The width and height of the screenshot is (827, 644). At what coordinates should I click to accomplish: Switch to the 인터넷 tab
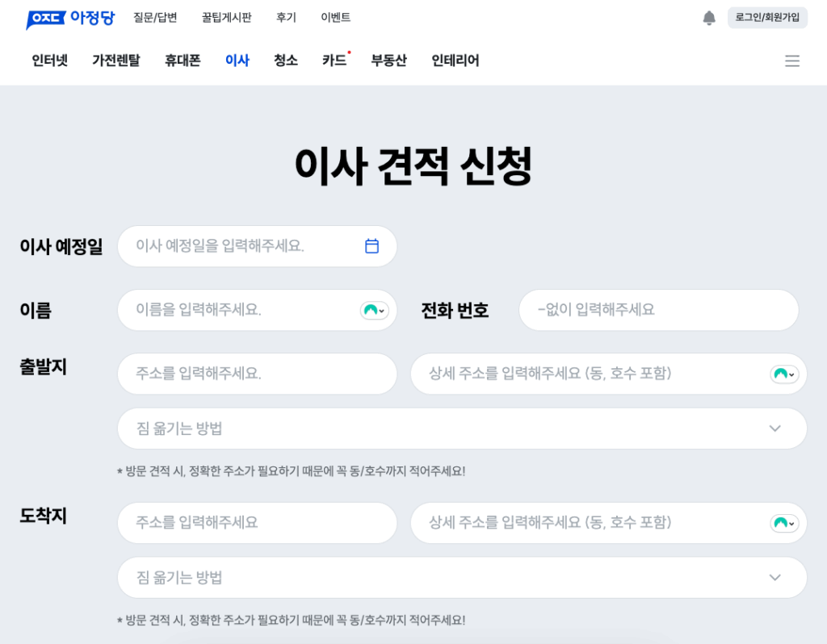49,61
